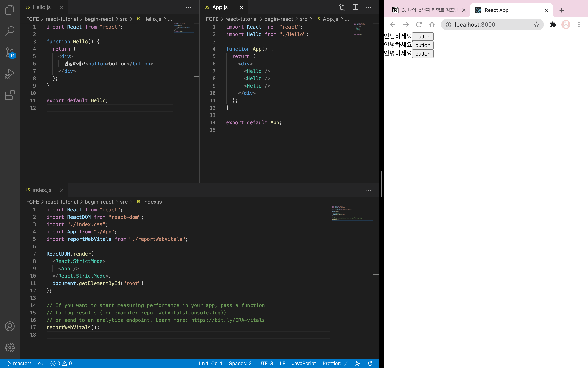The width and height of the screenshot is (588, 368).
Task: Change file encoding UTF-8
Action: point(266,363)
